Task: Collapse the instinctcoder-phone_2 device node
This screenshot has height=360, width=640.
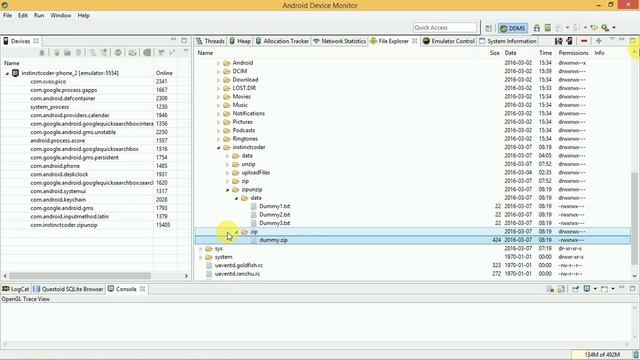Action: tap(7, 73)
